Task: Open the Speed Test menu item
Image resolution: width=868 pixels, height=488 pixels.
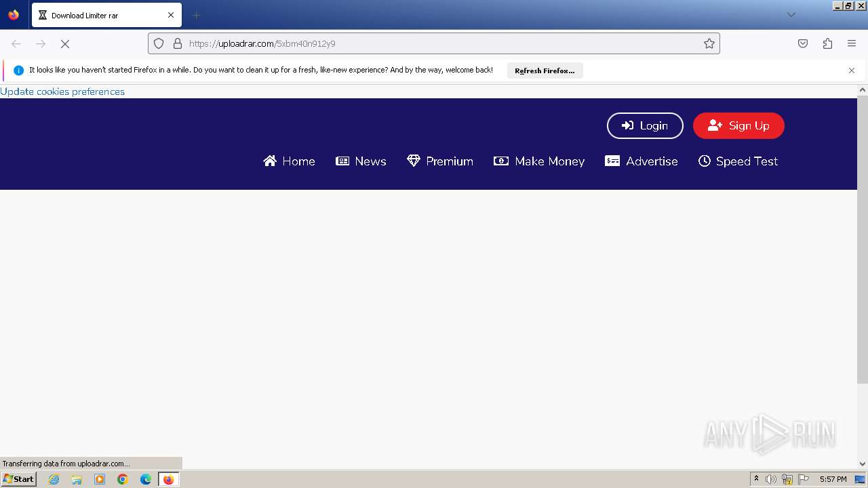Action: point(738,161)
